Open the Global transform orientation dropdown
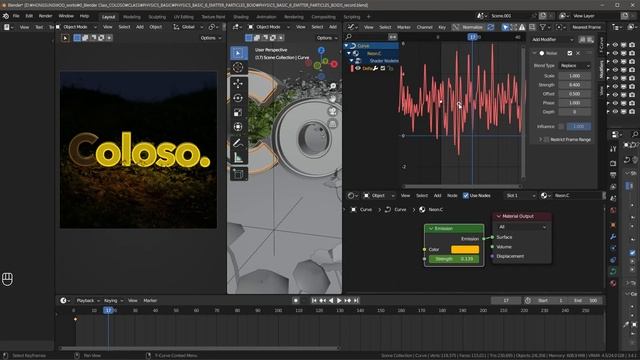 click(x=189, y=27)
